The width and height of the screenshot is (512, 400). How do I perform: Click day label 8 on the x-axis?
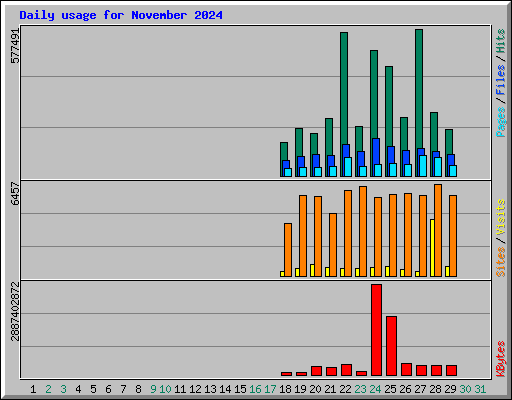(138, 389)
